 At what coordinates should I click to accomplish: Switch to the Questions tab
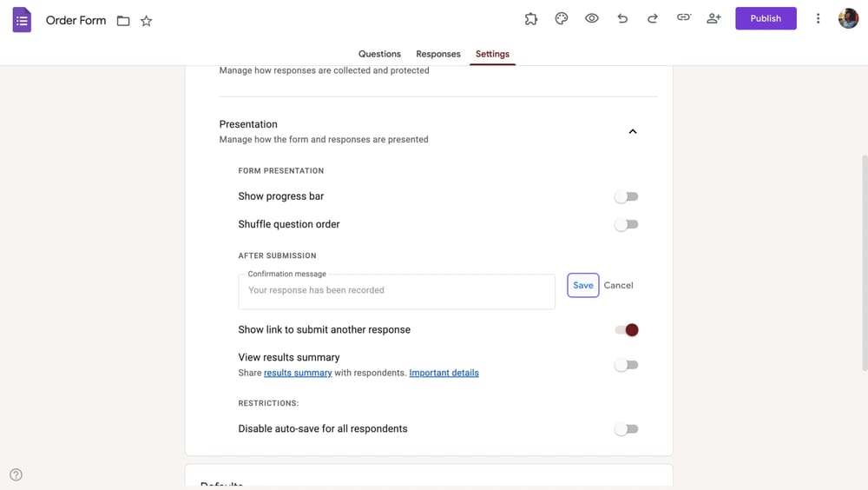[379, 54]
